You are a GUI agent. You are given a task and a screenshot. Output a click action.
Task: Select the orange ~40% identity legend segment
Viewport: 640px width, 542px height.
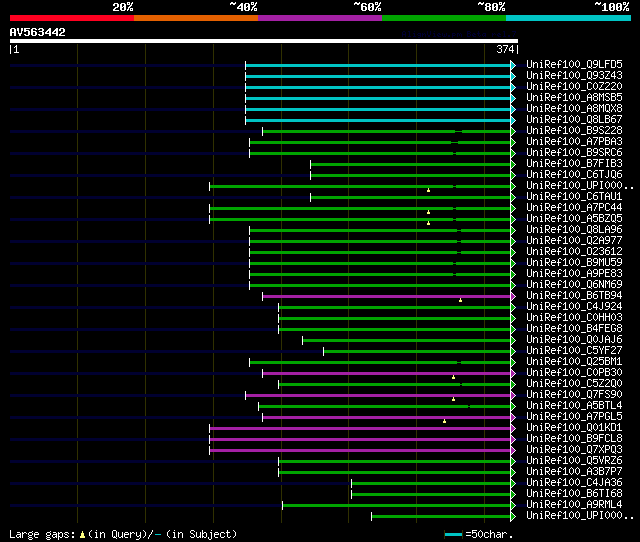point(196,18)
